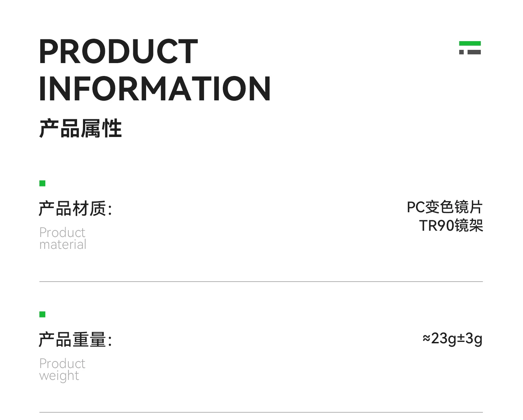The height and width of the screenshot is (420, 523).
Task: Click the PRODUCT heading word
Action: click(118, 52)
